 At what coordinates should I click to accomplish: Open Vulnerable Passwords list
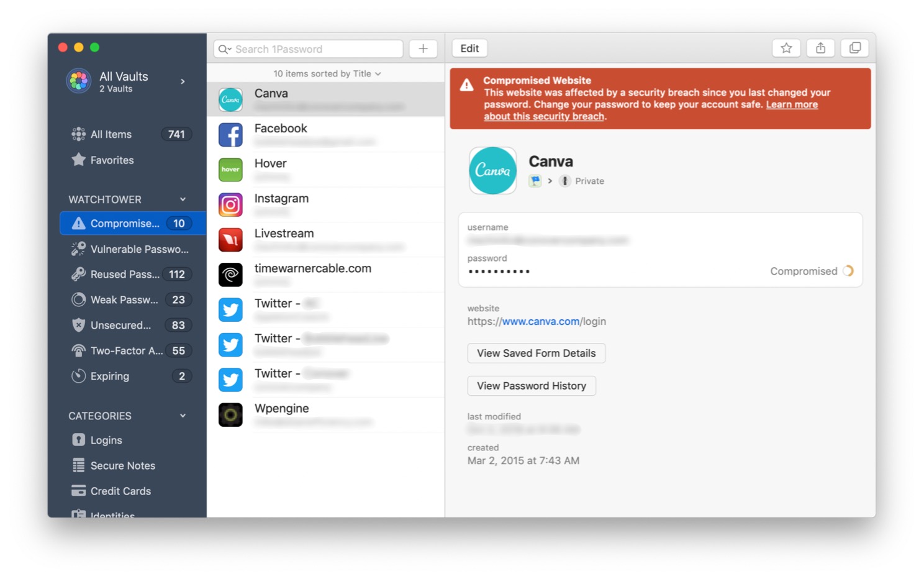[132, 249]
